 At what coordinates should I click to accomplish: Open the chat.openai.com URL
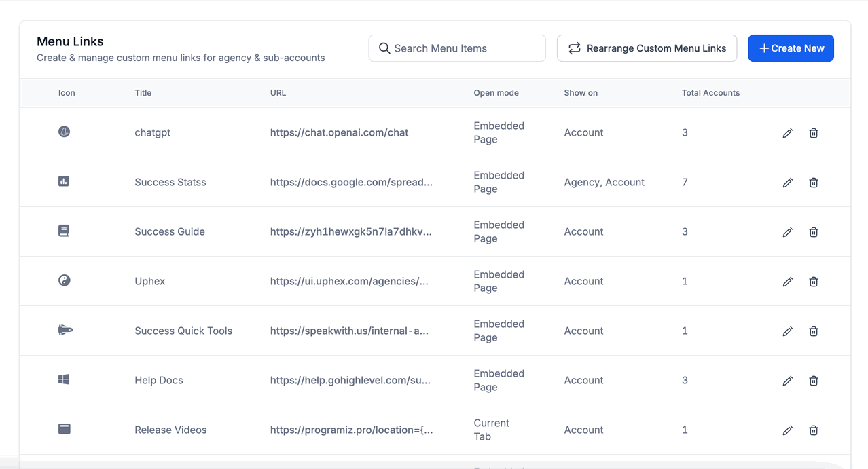click(x=339, y=133)
